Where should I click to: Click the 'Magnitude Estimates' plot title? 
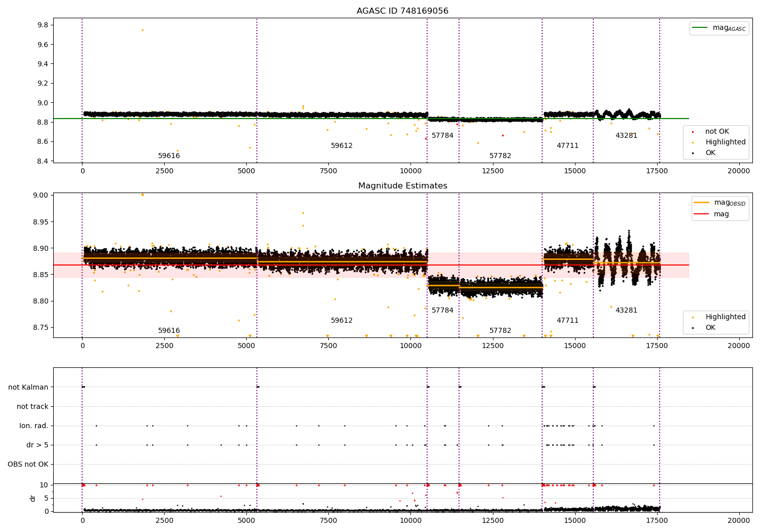[402, 186]
